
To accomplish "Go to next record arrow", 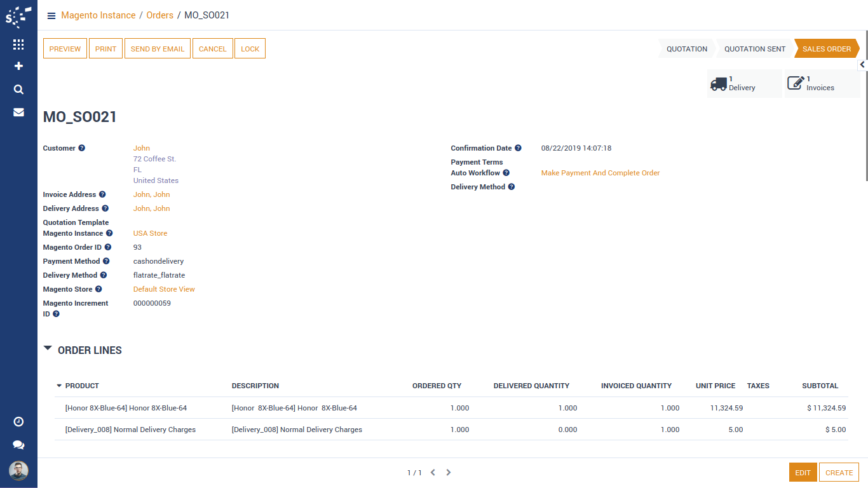I will [449, 473].
